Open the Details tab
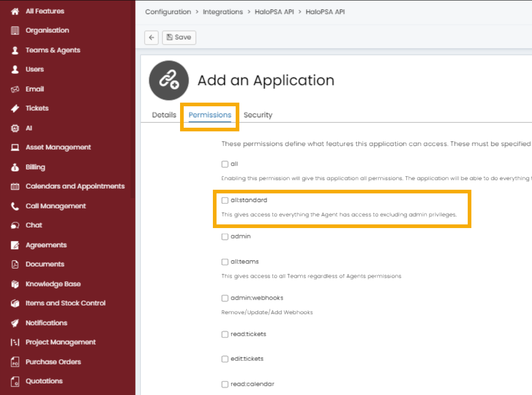The image size is (532, 395). click(x=164, y=115)
